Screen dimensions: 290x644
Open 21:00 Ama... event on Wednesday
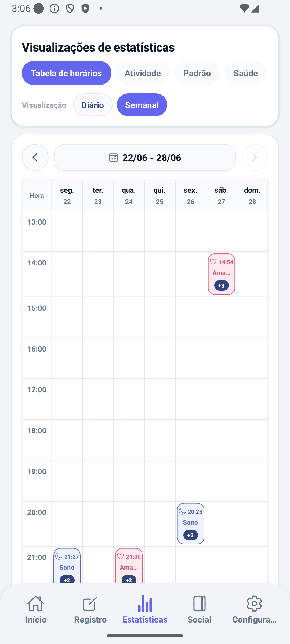point(129,566)
